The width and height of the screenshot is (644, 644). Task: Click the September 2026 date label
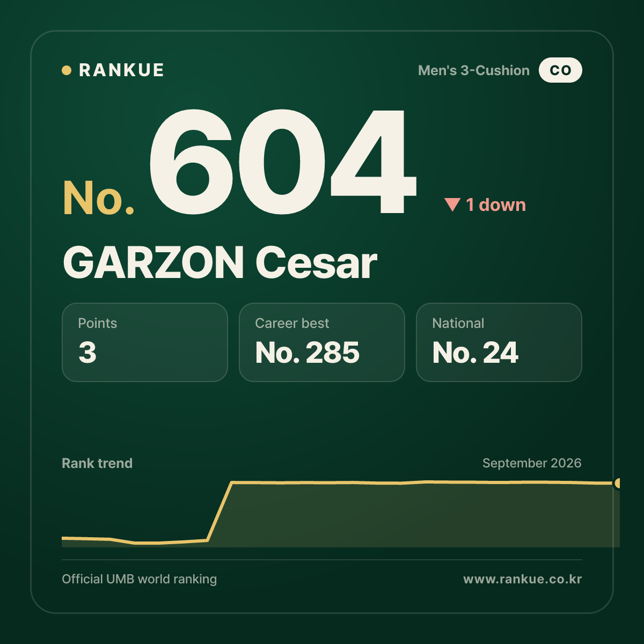click(532, 463)
